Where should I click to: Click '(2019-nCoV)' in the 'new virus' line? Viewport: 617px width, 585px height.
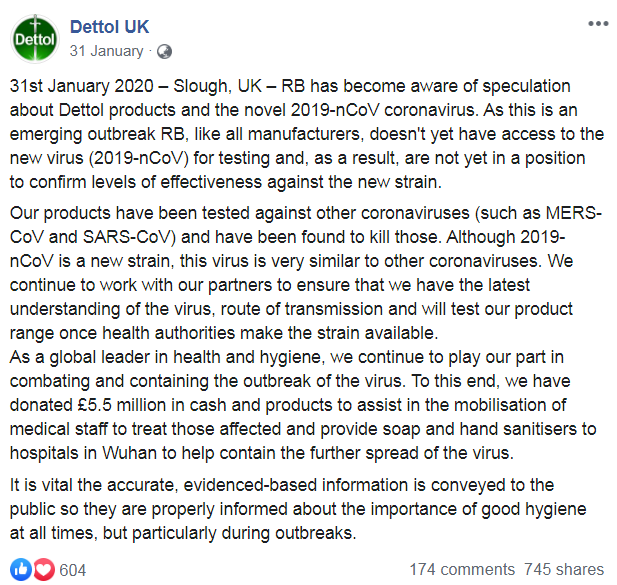(139, 159)
